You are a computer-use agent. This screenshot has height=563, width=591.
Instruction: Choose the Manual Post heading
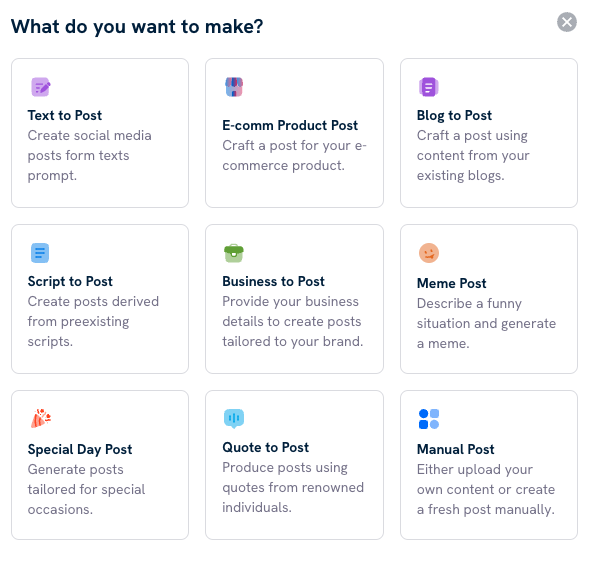[x=455, y=449]
